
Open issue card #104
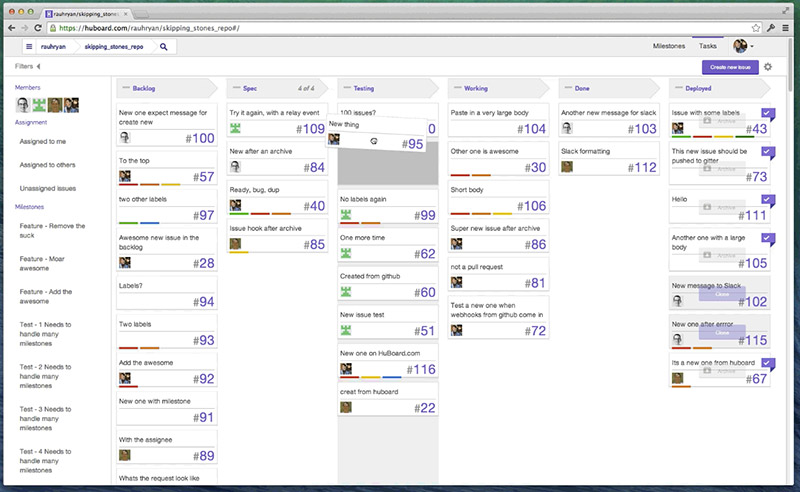pyautogui.click(x=498, y=120)
